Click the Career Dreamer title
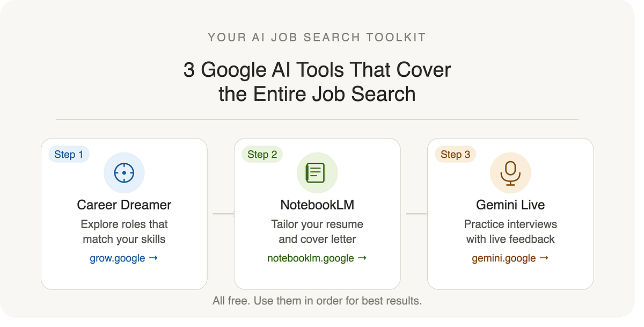Image resolution: width=644 pixels, height=327 pixels. (x=124, y=205)
